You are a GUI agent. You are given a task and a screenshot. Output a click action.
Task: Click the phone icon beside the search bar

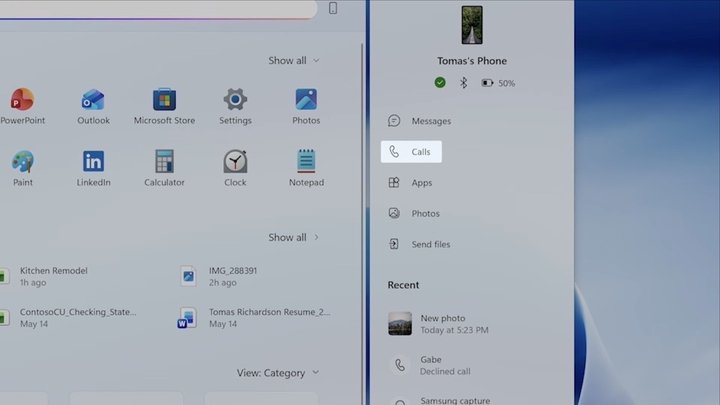pyautogui.click(x=333, y=8)
